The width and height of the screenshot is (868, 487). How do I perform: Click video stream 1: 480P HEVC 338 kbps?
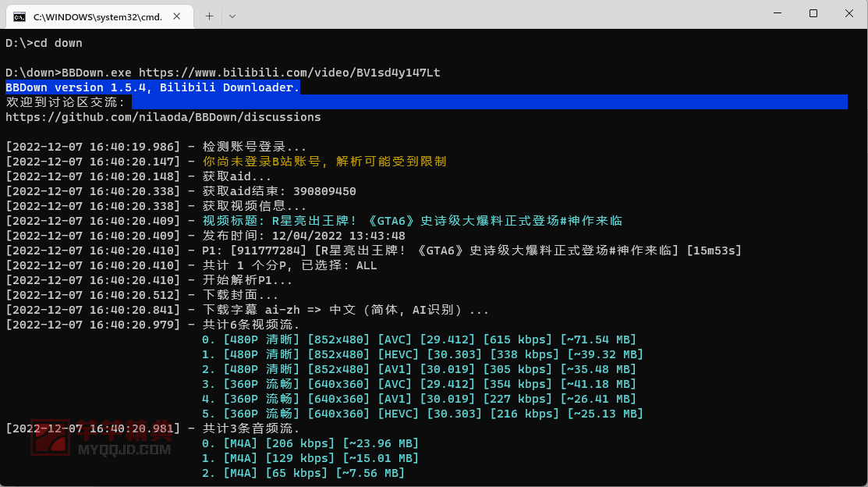tap(423, 354)
